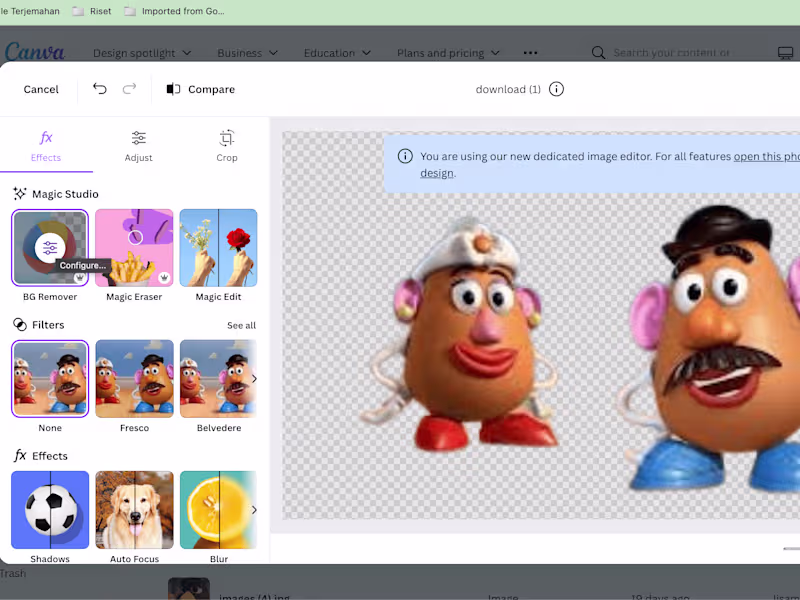Cancel the image editing
The height and width of the screenshot is (600, 800).
(41, 89)
